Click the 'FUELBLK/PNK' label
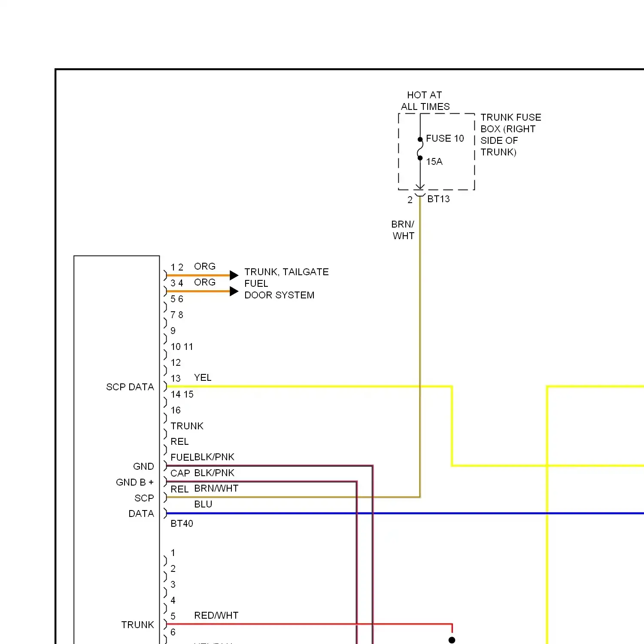The height and width of the screenshot is (644, 644). [x=203, y=457]
